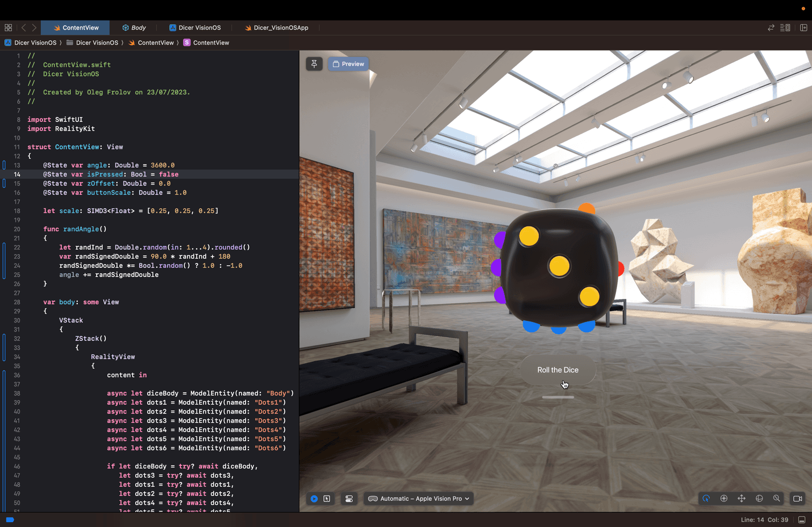
Task: Open the preview variants settings
Action: coord(349,499)
